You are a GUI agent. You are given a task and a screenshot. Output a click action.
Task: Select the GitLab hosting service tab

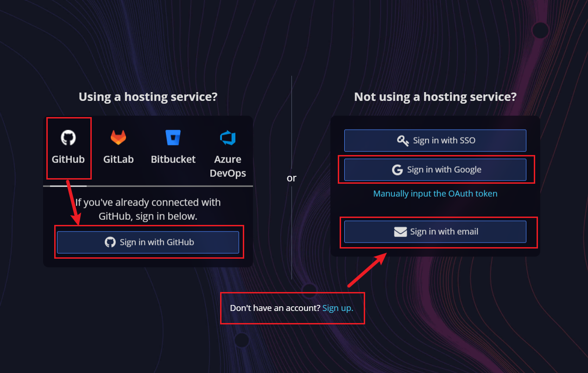pos(118,148)
